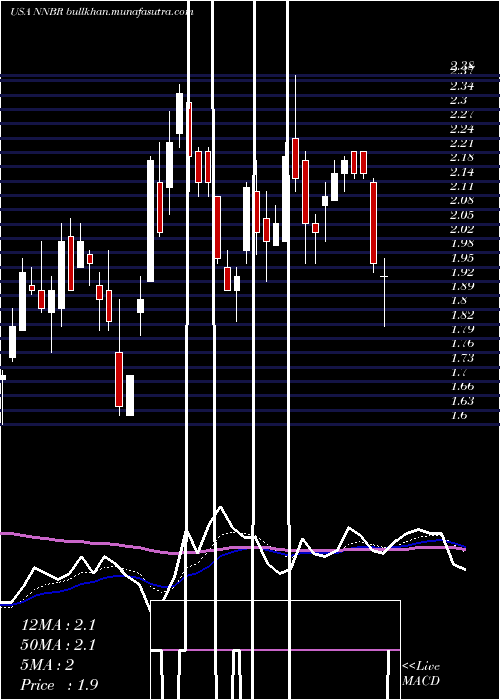This screenshot has width=500, height=700.
Task: Click the 1.89 price axis label
Action: tap(462, 286)
